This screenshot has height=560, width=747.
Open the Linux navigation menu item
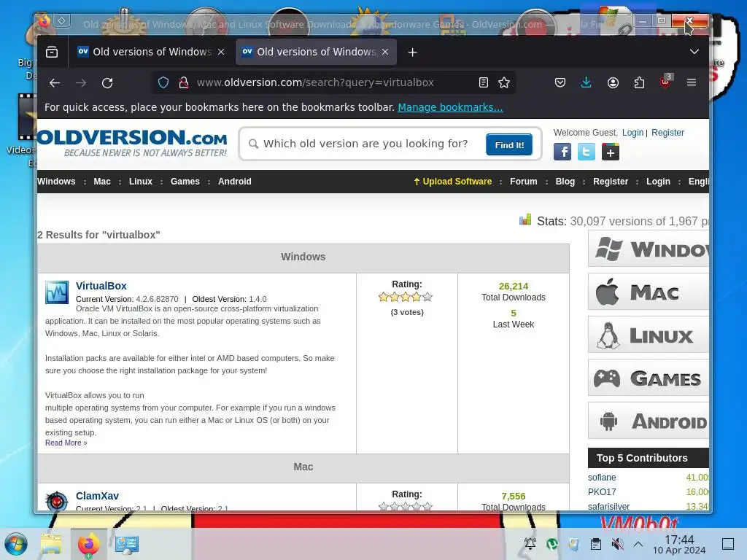[141, 182]
